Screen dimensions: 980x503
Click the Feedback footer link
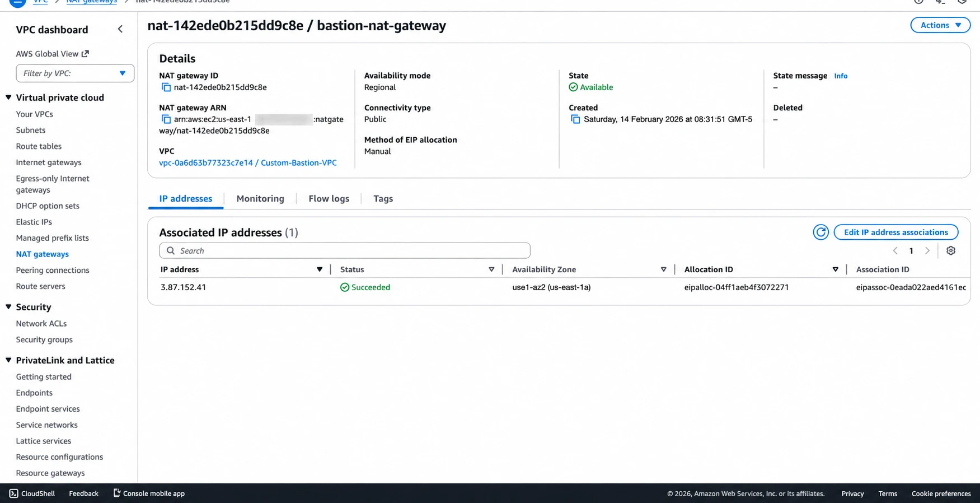click(x=83, y=493)
